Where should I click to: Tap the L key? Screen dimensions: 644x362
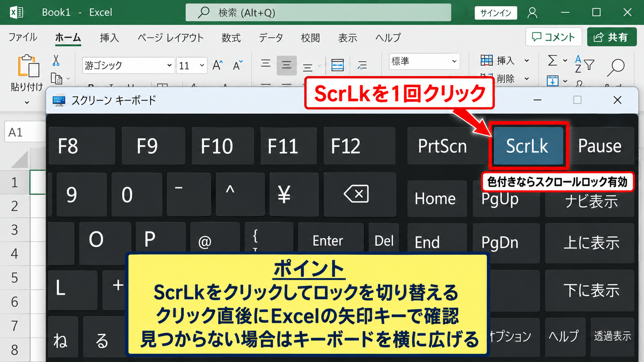(72, 290)
